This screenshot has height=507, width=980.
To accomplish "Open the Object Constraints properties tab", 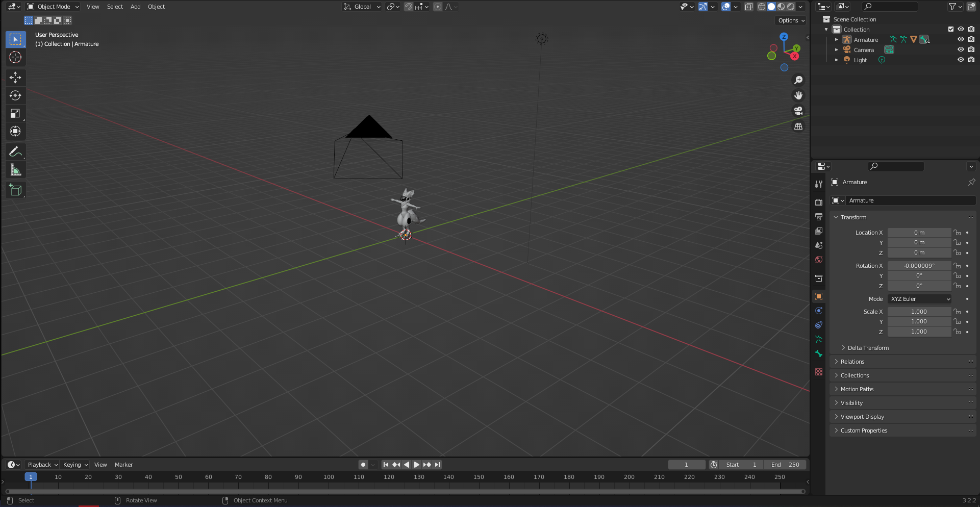I will tap(819, 325).
